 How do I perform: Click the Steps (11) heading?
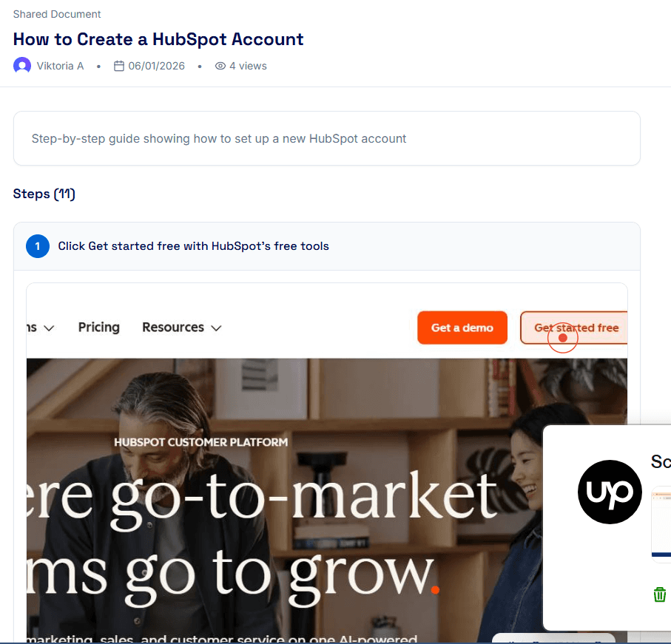click(44, 194)
